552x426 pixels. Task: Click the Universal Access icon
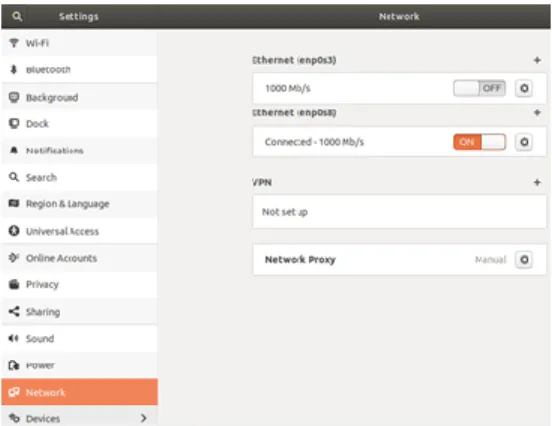tap(14, 231)
